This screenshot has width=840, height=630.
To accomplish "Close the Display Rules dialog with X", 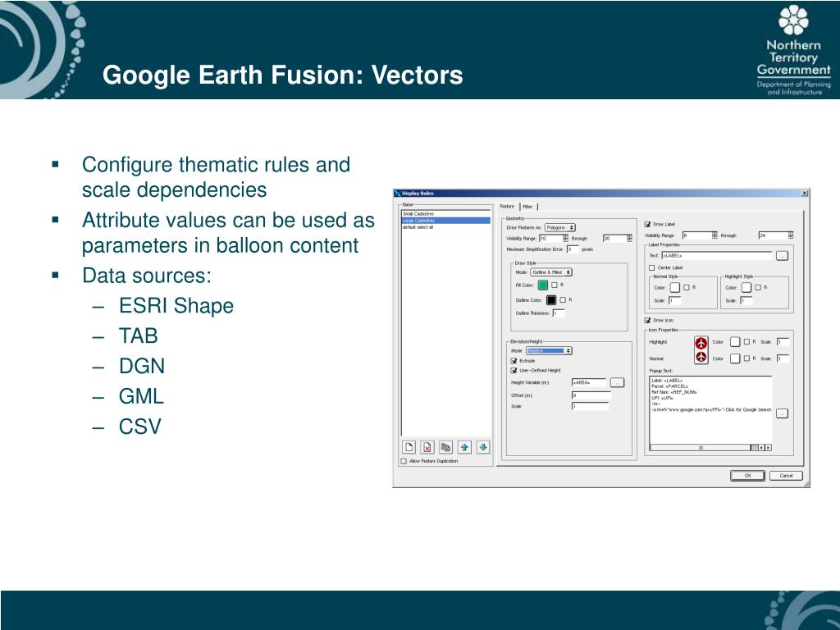I will click(x=805, y=194).
